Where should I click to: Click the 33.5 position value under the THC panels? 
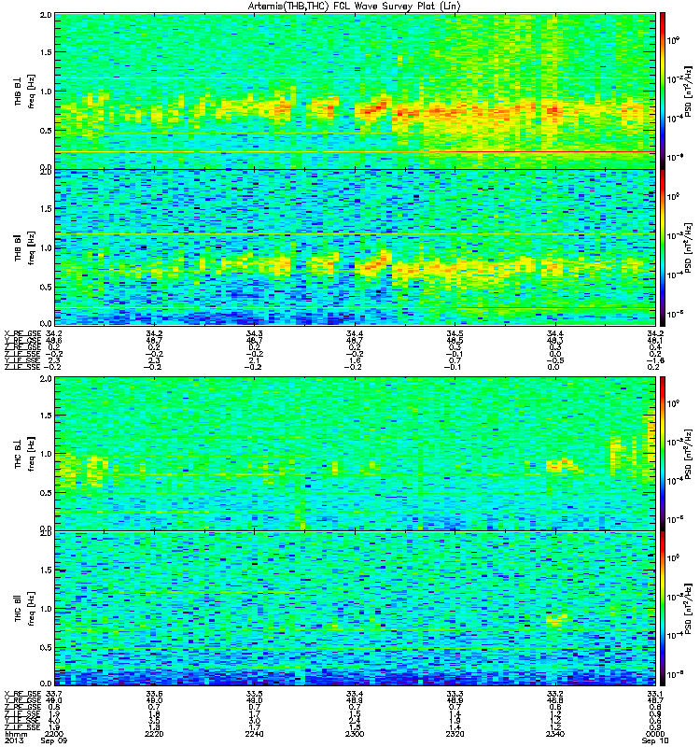tap(254, 694)
